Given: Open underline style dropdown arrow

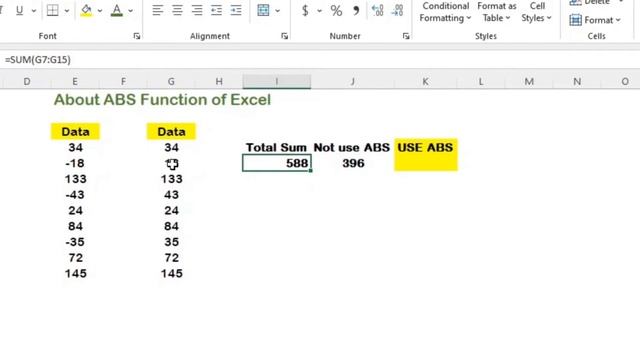Looking at the screenshot, I should click(33, 11).
